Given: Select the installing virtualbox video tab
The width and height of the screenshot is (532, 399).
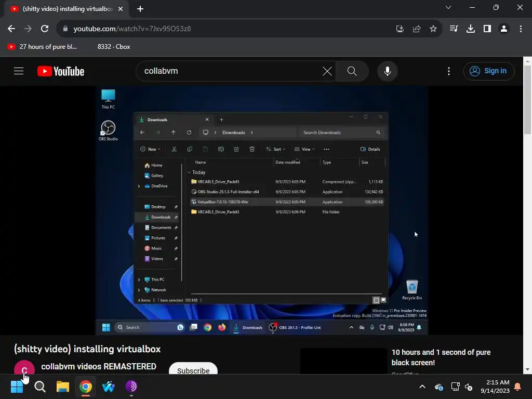Looking at the screenshot, I should pos(66,9).
